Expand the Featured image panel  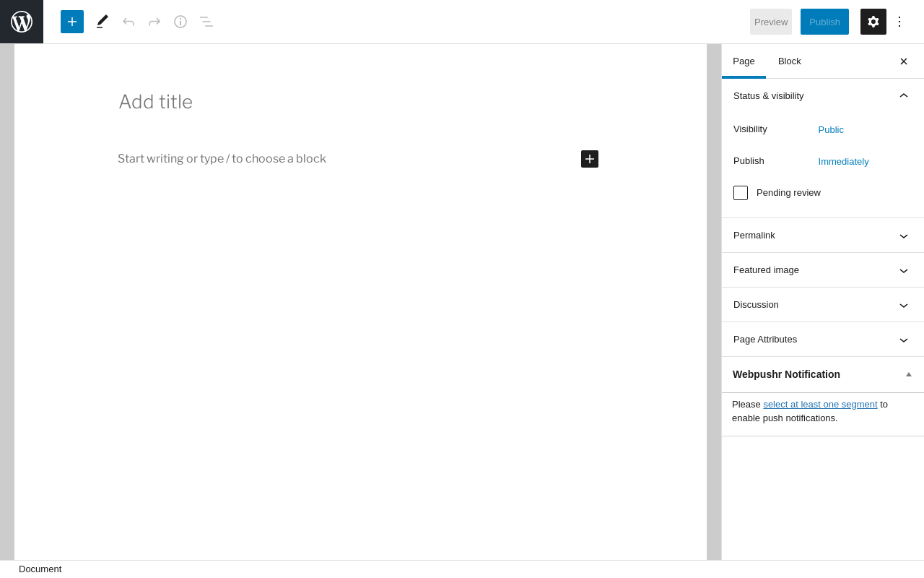point(823,270)
